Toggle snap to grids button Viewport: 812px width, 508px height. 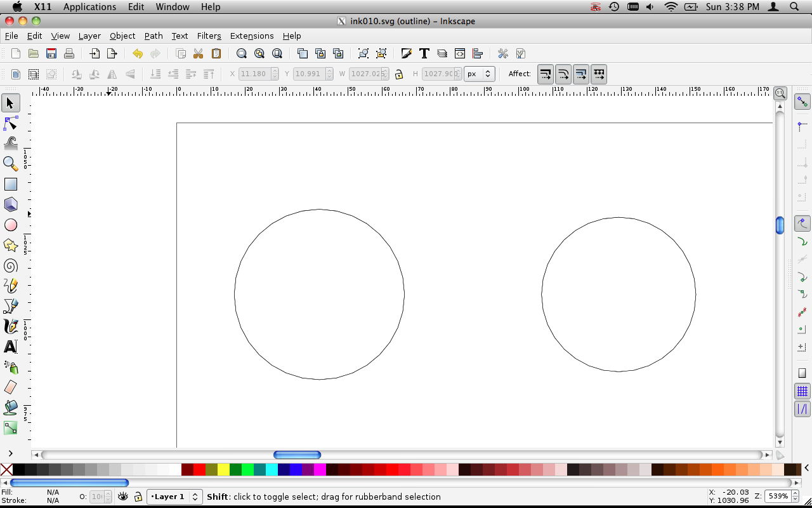tap(802, 391)
